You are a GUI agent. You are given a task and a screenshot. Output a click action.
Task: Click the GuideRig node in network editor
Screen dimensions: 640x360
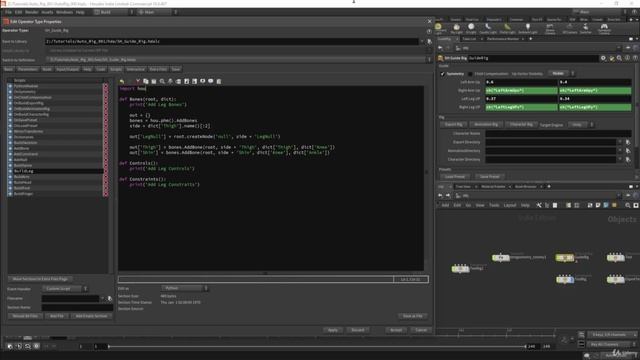pos(564,258)
